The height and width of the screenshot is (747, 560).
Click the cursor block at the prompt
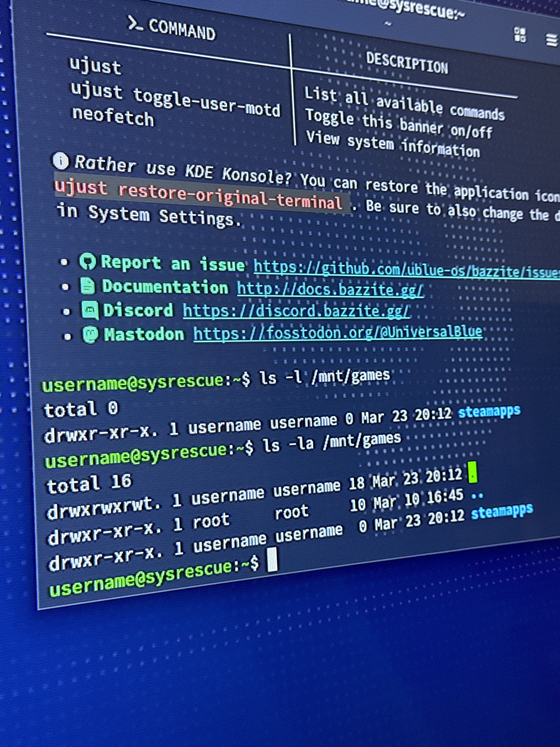tap(272, 560)
